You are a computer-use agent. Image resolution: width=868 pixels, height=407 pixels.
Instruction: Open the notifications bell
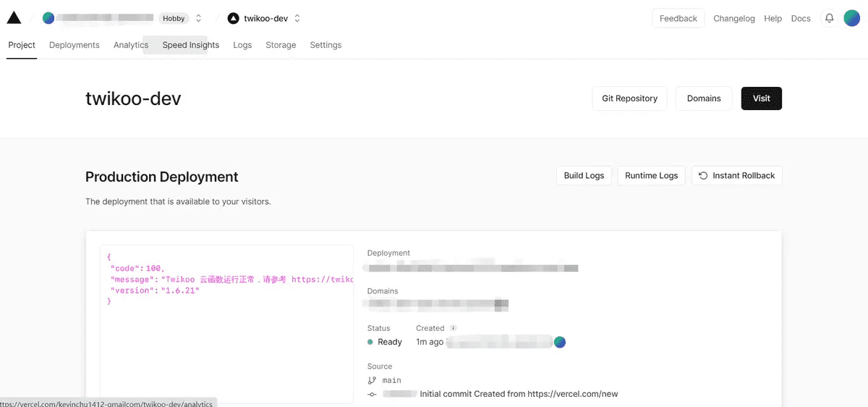[829, 18]
